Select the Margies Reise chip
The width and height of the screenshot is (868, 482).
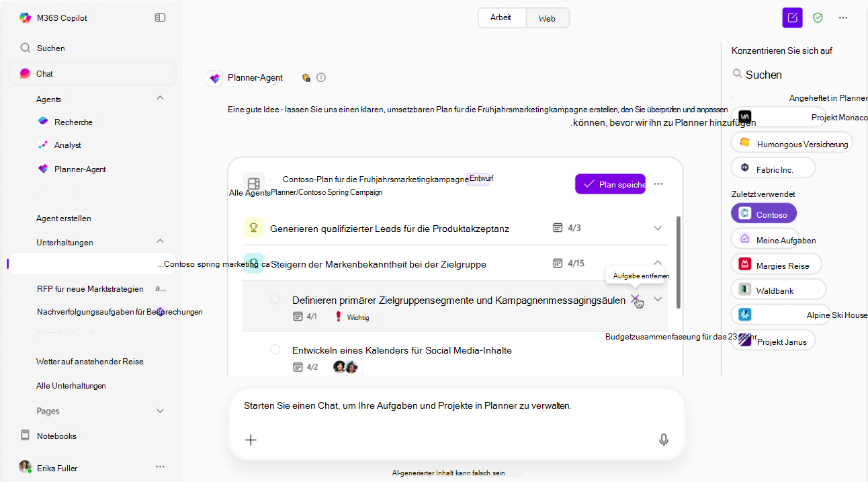click(776, 265)
